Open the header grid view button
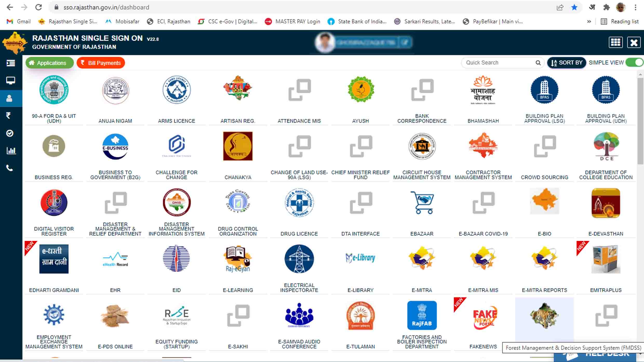The height and width of the screenshot is (362, 644). 615,42
